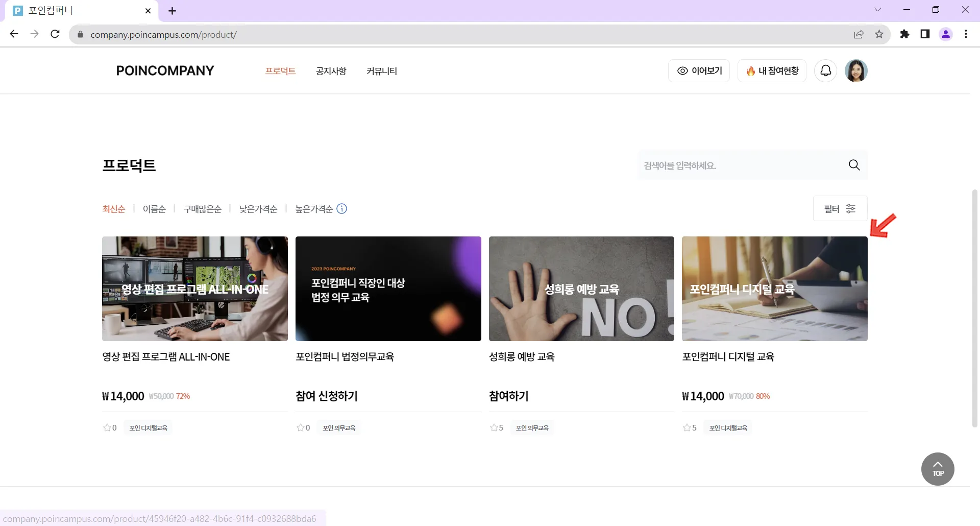Click 참여 신청하기 on 법정의무교육 card

(327, 396)
